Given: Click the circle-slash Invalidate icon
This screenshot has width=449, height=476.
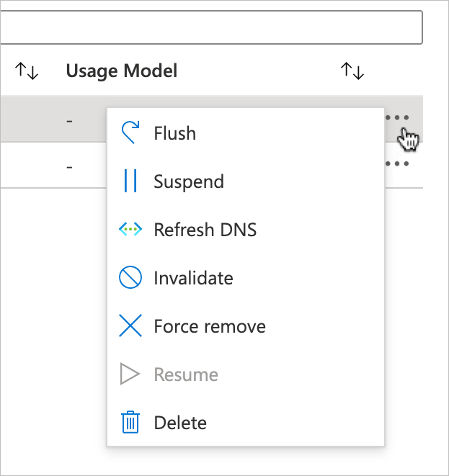Looking at the screenshot, I should (130, 278).
